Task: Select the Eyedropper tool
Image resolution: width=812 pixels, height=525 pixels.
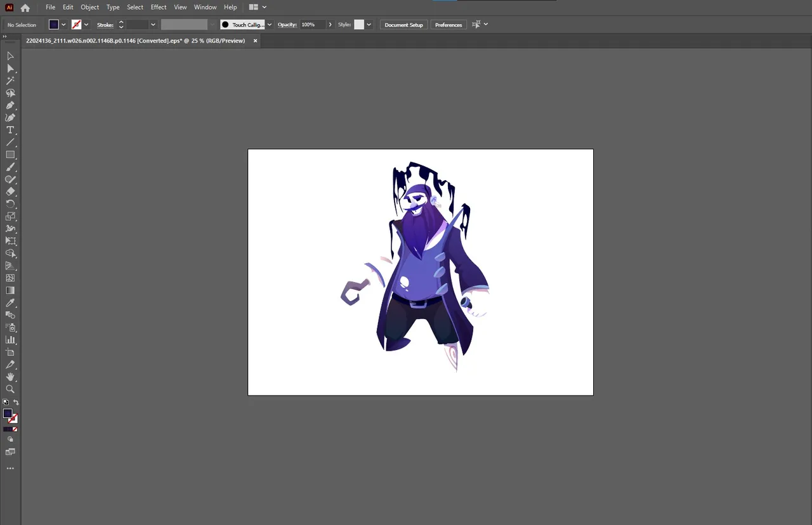Action: click(x=10, y=302)
